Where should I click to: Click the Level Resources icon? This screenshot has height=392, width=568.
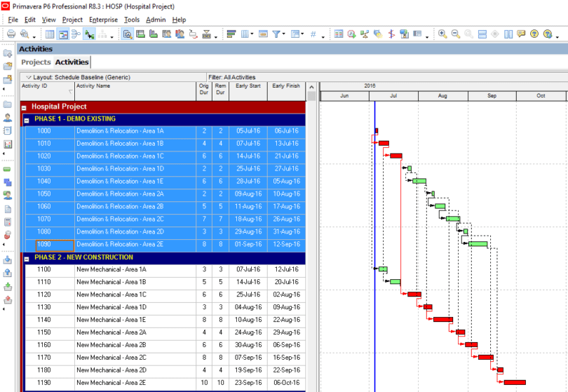click(365, 34)
